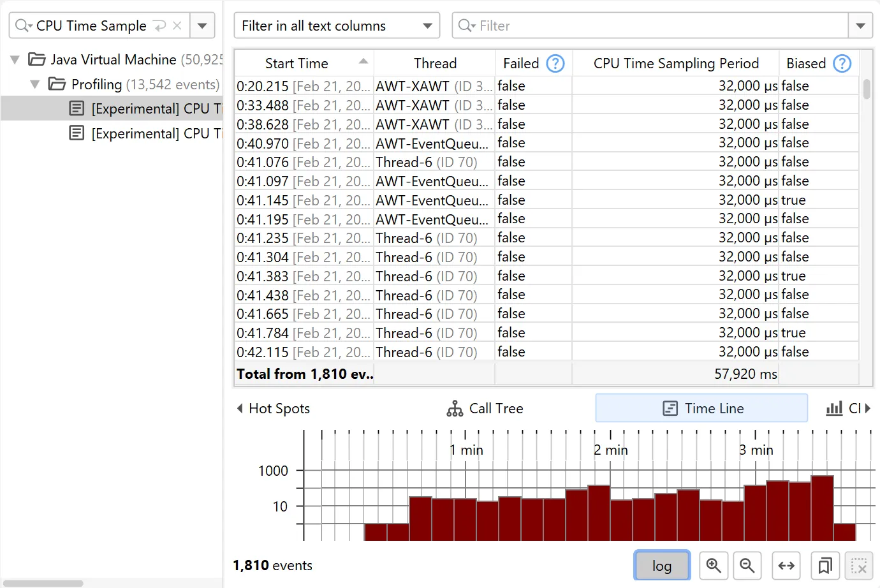
Task: Clear the CPU Time Sample search
Action: (x=177, y=26)
